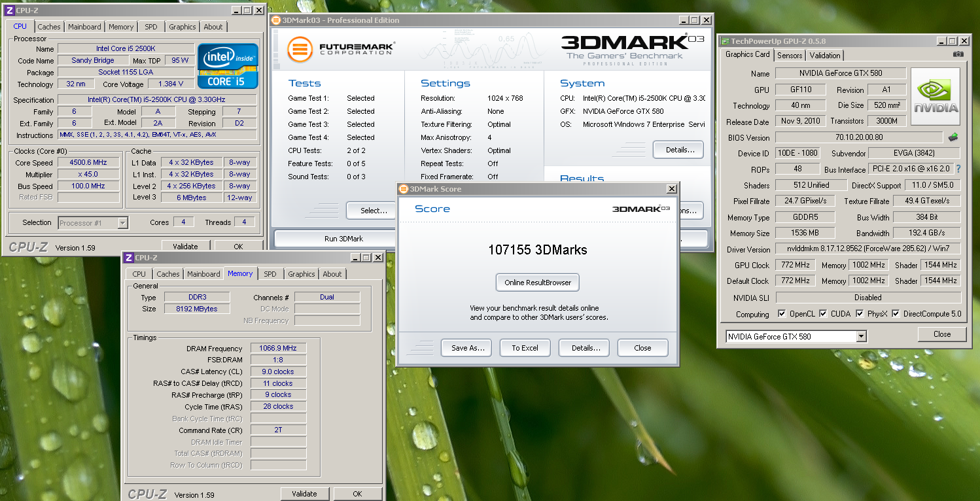980x501 pixels.
Task: Switch to CPU tab in lower CPU-Z window
Action: 139,274
